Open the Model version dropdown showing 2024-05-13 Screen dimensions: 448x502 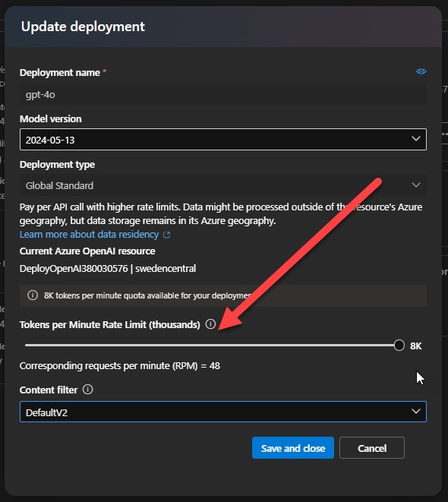coord(223,139)
